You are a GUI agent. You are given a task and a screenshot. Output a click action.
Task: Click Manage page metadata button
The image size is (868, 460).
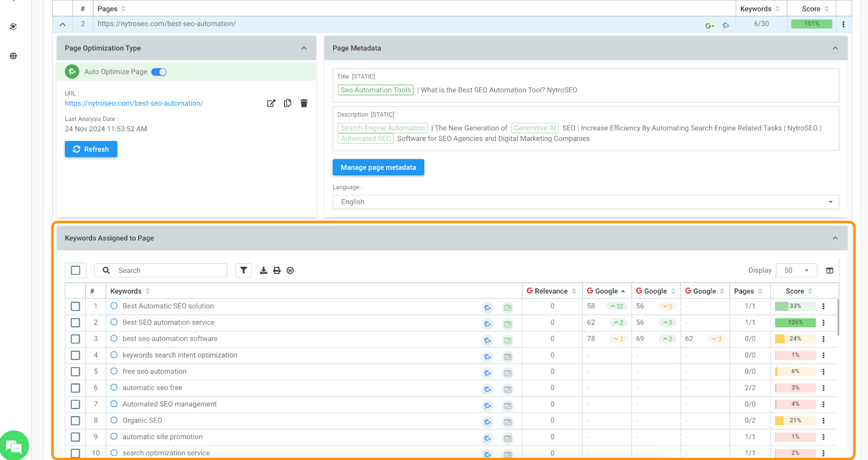click(378, 168)
